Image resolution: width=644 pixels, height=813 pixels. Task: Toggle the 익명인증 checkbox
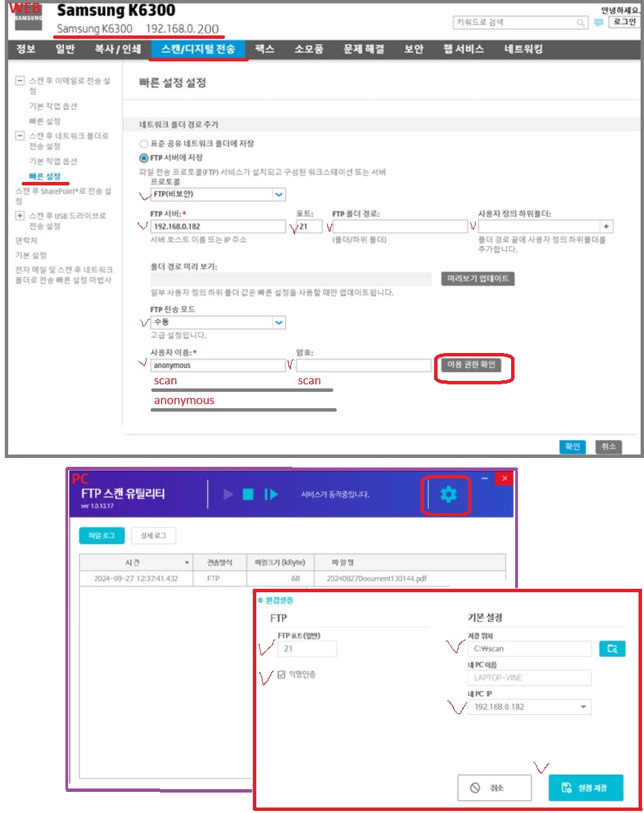coord(281,675)
